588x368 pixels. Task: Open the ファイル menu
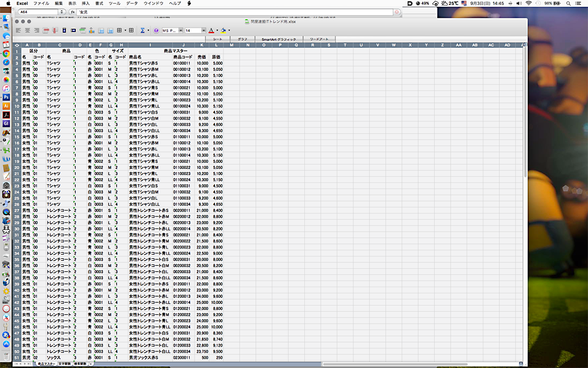point(41,3)
